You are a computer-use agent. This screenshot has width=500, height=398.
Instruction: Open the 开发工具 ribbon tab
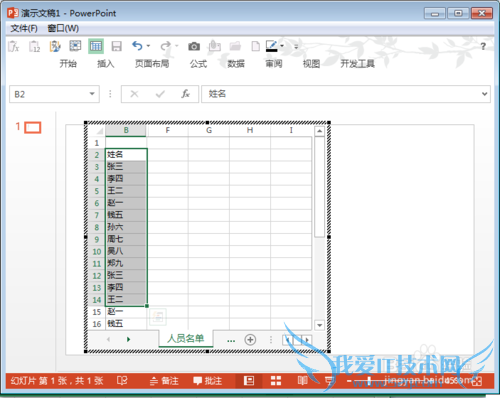[357, 63]
